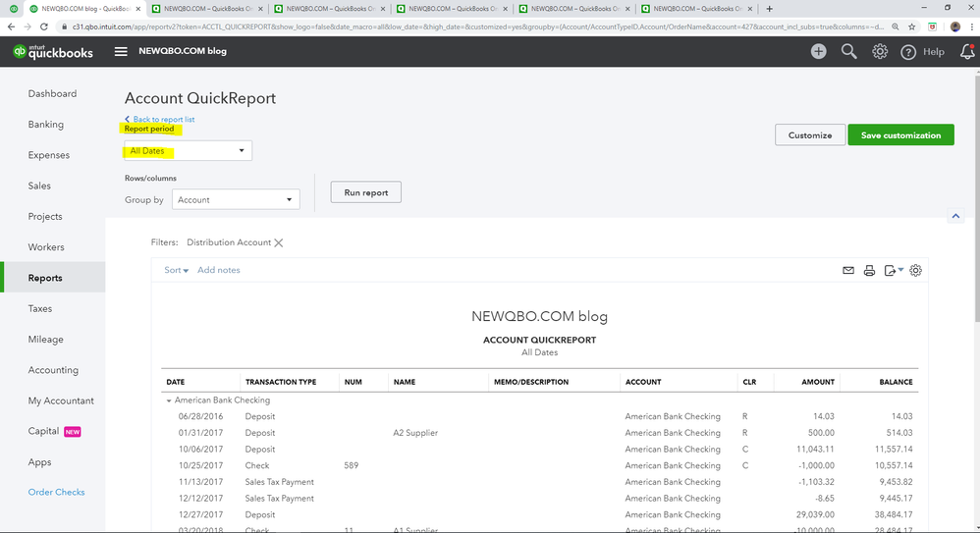The height and width of the screenshot is (533, 980).
Task: Open the 11/13/2017 Sales Tax Payment
Action: (x=539, y=482)
